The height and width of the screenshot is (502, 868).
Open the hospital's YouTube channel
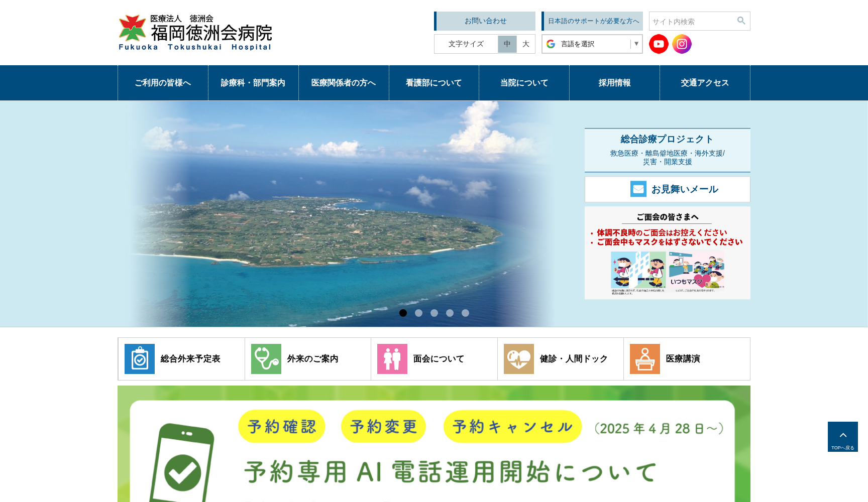point(659,44)
